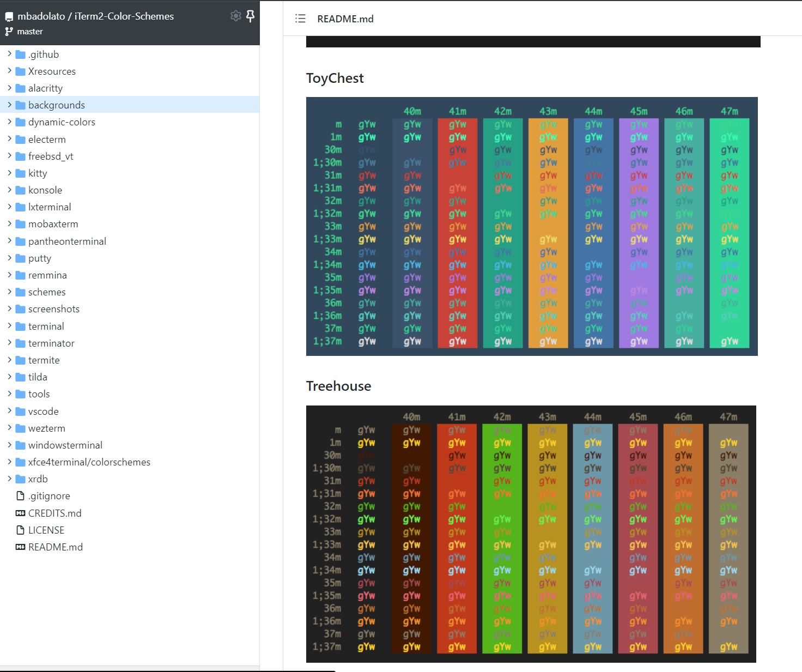Click the screenshots folder icon
This screenshot has width=802, height=672.
(x=21, y=309)
